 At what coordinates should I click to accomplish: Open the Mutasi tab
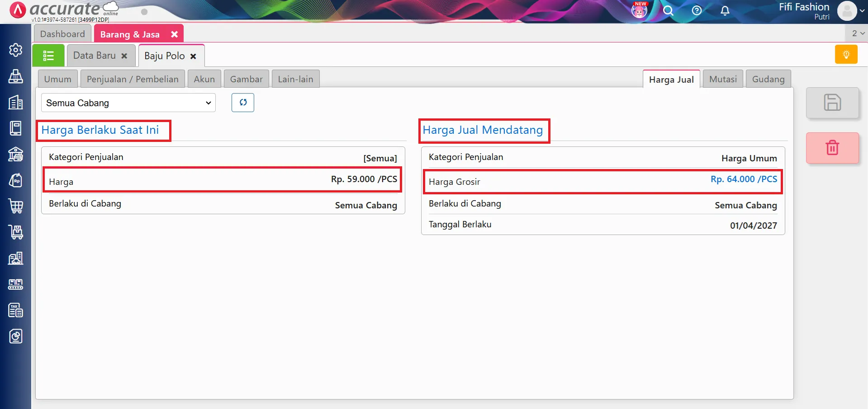(723, 79)
